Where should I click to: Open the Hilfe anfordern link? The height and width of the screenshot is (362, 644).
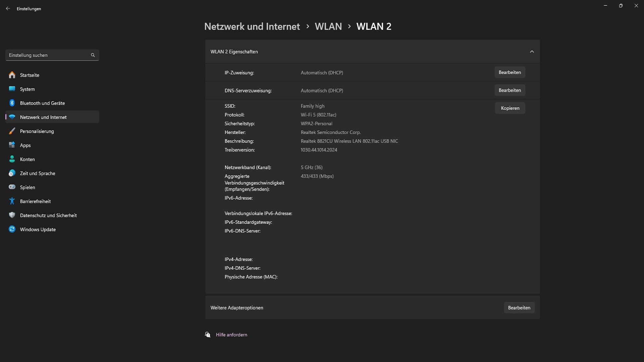(231, 335)
